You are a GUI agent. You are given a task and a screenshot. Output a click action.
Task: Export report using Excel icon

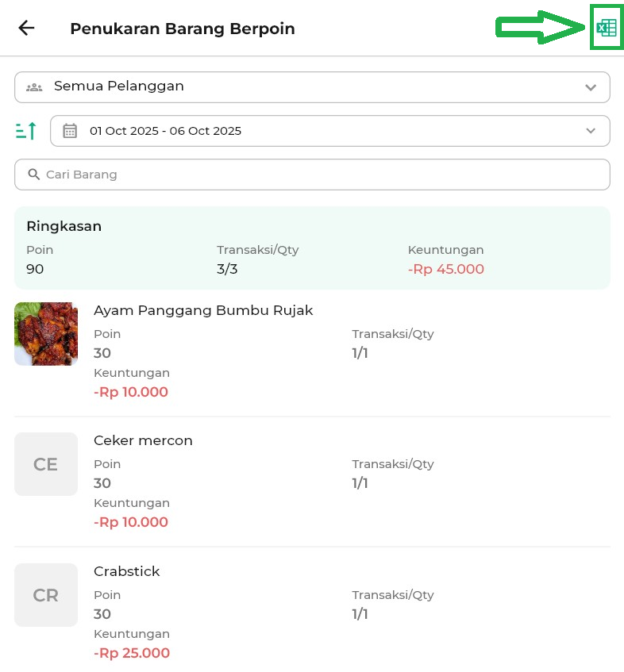pyautogui.click(x=607, y=29)
